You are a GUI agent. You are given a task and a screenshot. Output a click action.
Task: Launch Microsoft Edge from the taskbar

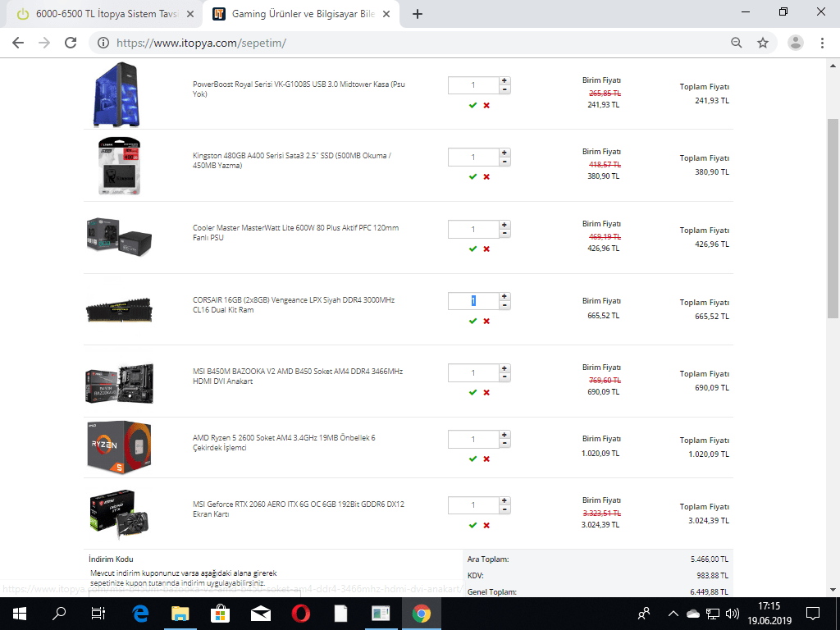139,614
